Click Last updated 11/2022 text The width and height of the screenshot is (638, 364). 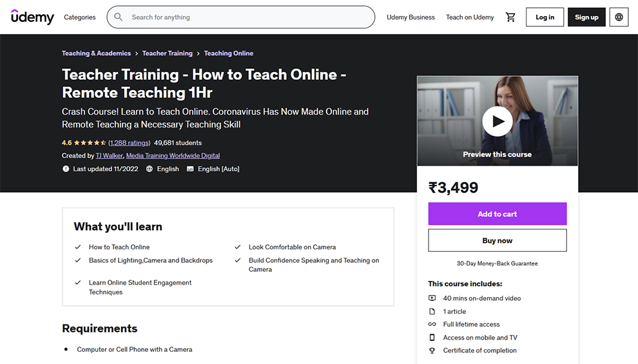point(106,169)
